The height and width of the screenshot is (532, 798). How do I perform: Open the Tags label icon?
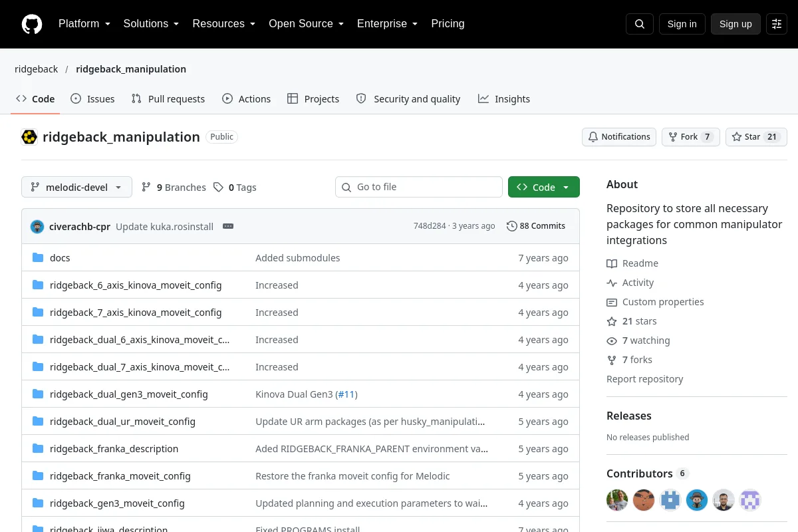point(218,188)
